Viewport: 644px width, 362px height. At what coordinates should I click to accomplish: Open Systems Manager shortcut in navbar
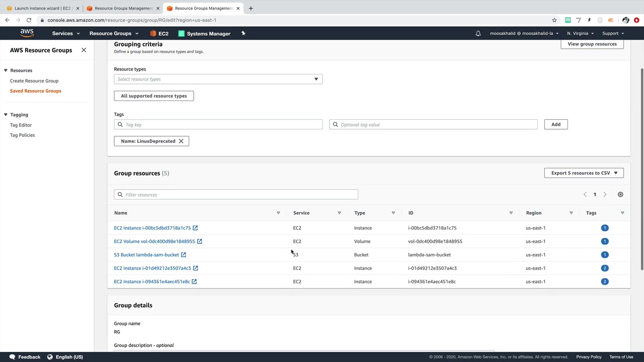204,34
